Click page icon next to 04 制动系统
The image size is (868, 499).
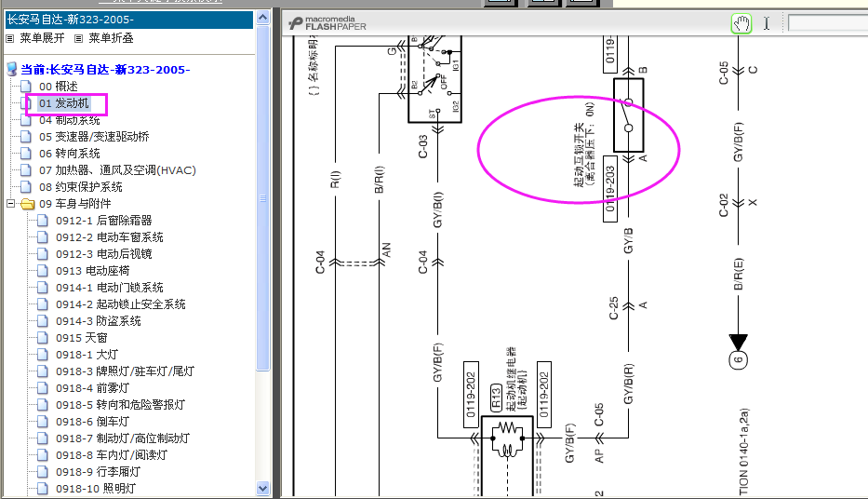(25, 120)
